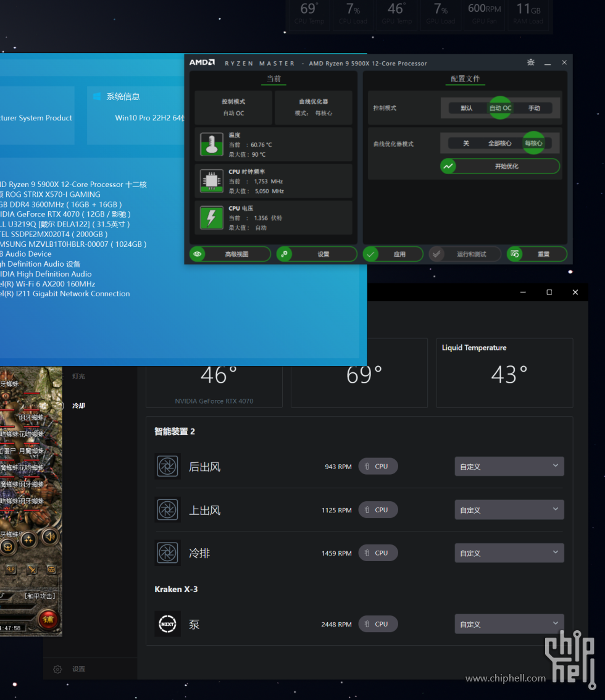The image size is (605, 700).
Task: Set curve optimizer to 全部核心
Action: coord(499,143)
